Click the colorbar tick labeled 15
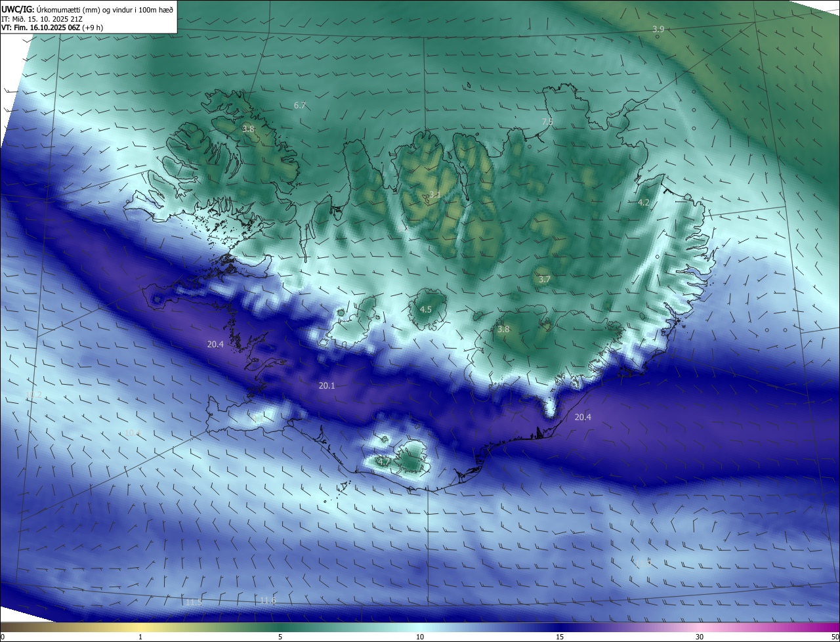Image resolution: width=840 pixels, height=642 pixels. pyautogui.click(x=560, y=637)
